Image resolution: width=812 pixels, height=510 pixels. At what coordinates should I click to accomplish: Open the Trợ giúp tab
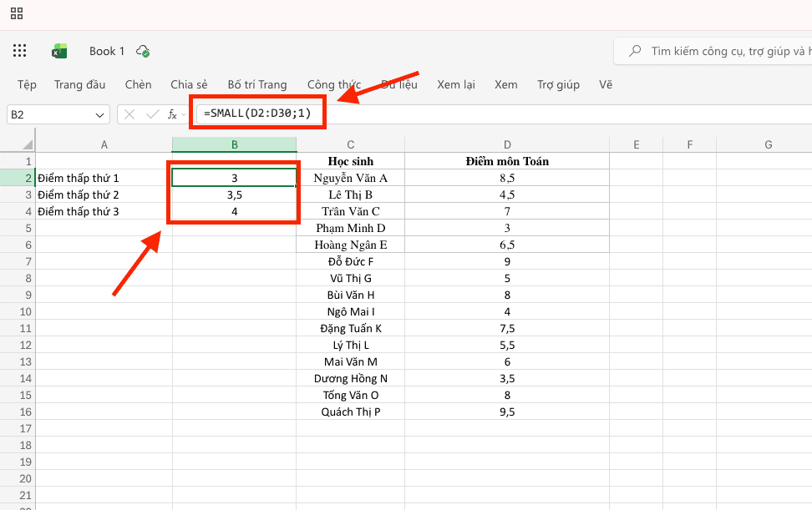pyautogui.click(x=558, y=84)
